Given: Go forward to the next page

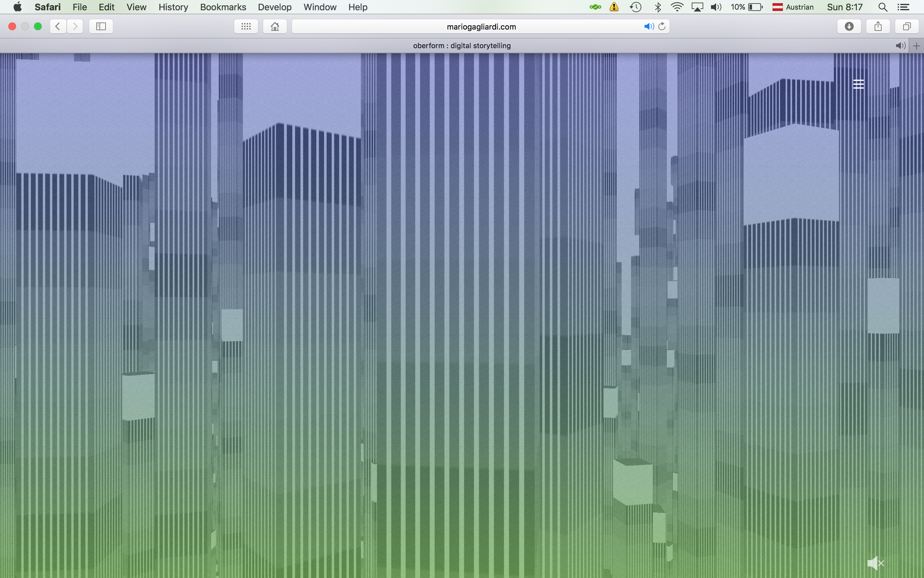Looking at the screenshot, I should [x=75, y=26].
